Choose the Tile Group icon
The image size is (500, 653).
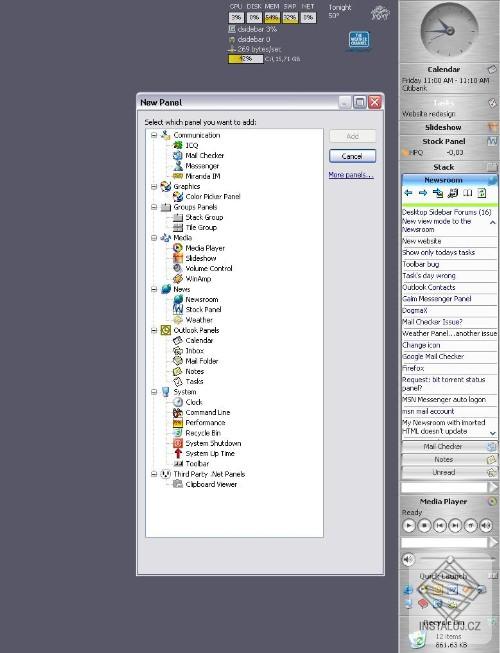[x=178, y=227]
